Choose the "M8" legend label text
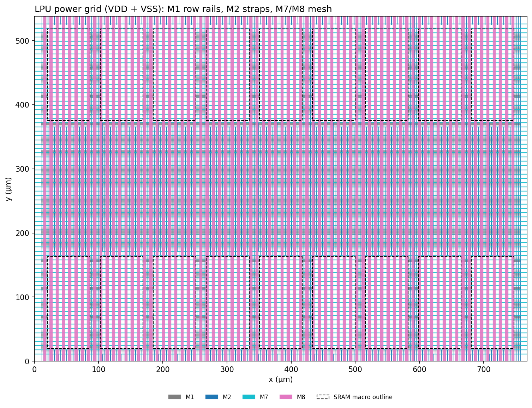This screenshot has height=408, width=532. point(301,397)
